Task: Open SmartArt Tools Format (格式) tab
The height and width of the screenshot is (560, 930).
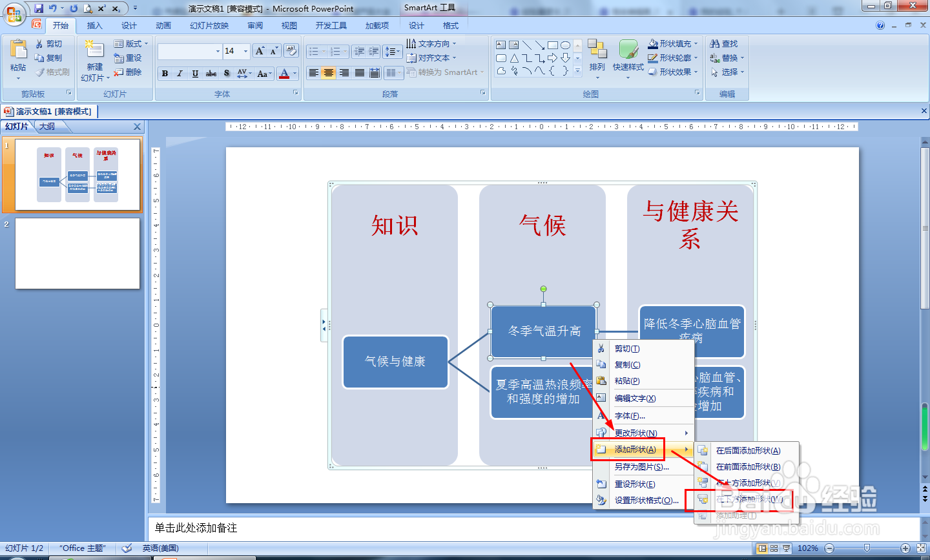Action: click(x=451, y=26)
